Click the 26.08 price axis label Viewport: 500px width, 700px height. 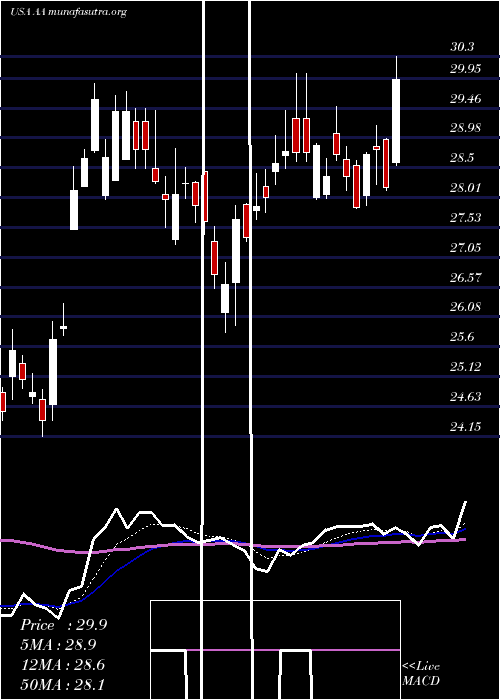pyautogui.click(x=466, y=307)
